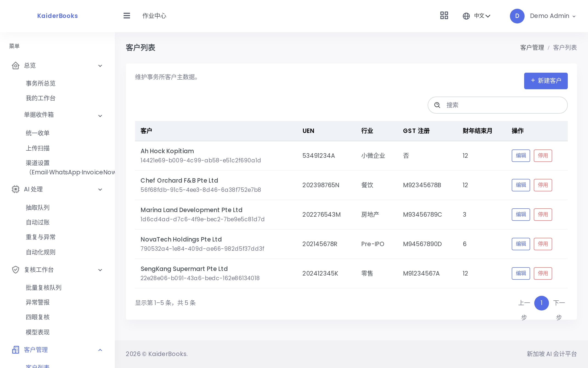This screenshot has height=368, width=588.
Task: Click the shield icon beside 复核工作台
Action: [16, 270]
